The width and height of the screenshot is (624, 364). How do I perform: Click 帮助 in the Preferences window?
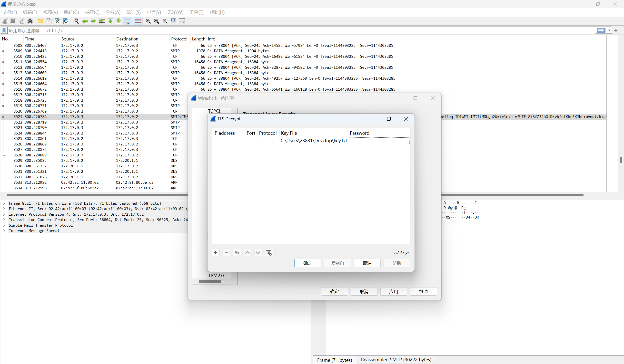423,291
